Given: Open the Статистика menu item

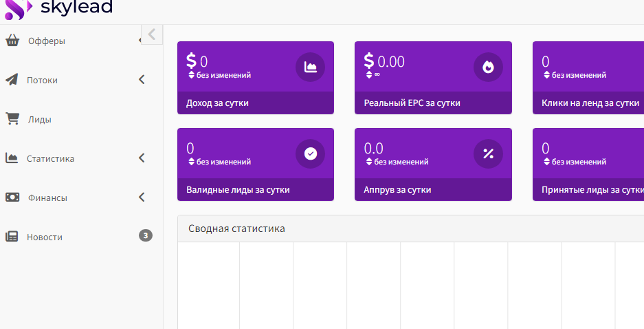Looking at the screenshot, I should click(51, 159).
